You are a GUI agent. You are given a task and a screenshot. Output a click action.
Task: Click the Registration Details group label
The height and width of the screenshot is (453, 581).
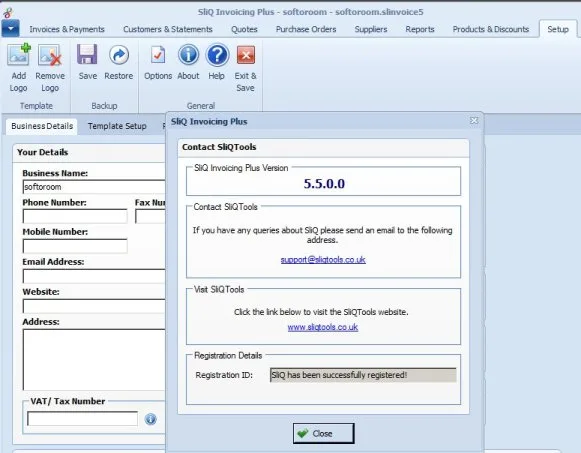pos(228,356)
